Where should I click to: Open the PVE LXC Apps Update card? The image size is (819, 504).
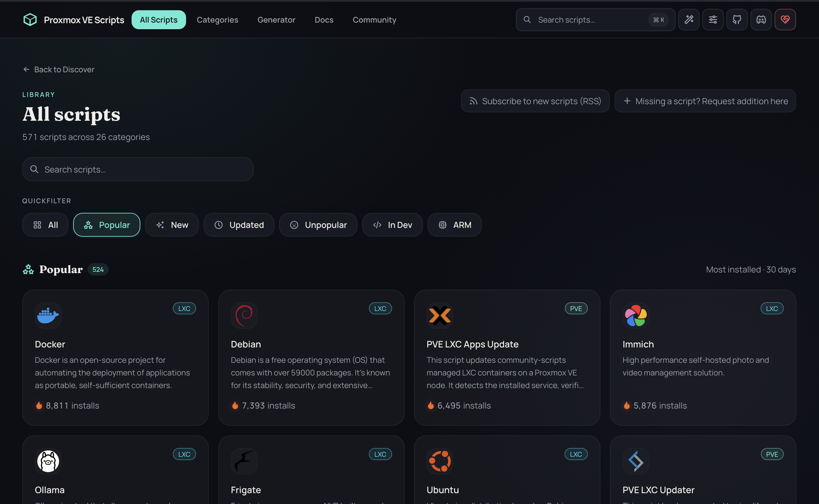tap(507, 357)
